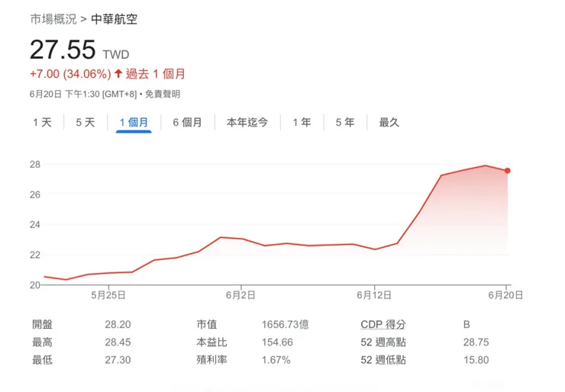Click the 6月2日 axis date marker

241,295
